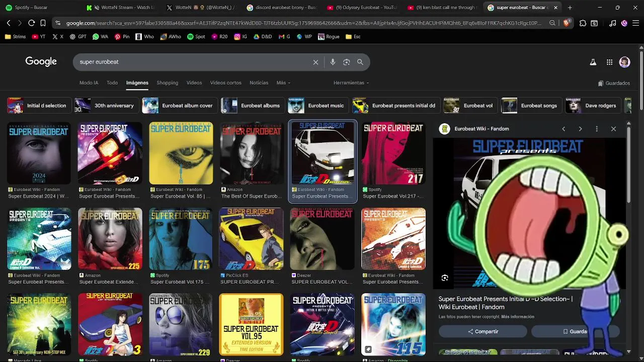The height and width of the screenshot is (362, 644).
Task: Open the Google account avatar
Action: (x=624, y=62)
